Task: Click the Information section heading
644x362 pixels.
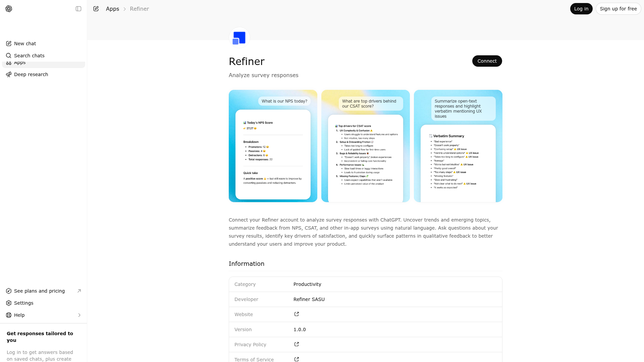Action: coord(247,264)
